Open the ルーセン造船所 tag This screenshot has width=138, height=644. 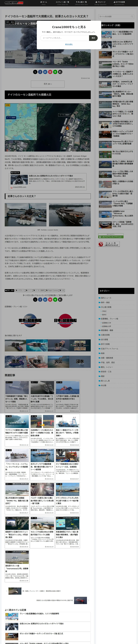(x=39, y=291)
